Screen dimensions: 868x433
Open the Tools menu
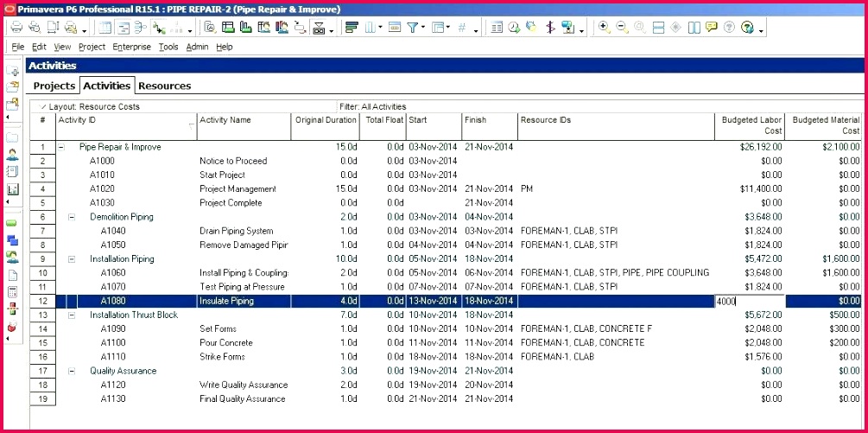pyautogui.click(x=168, y=47)
